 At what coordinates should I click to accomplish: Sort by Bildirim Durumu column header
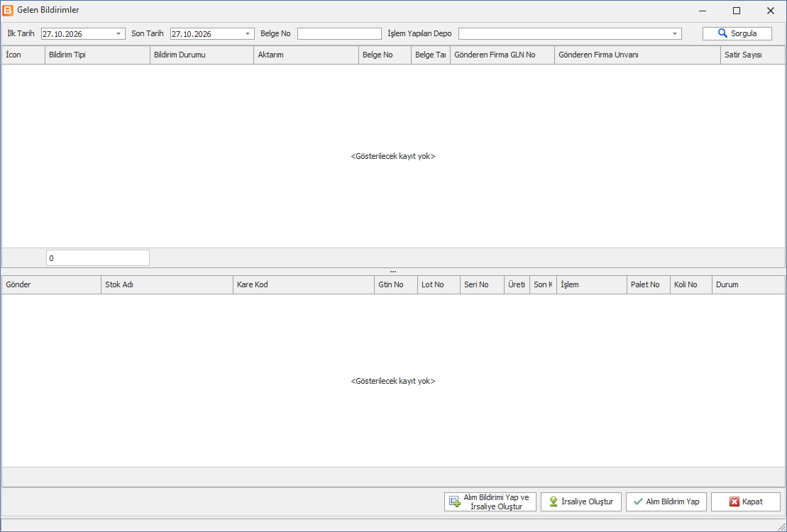point(202,55)
